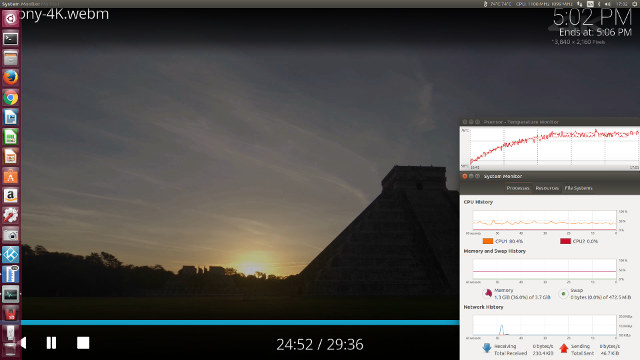Screen dimensions: 640x360
Task: Select the Resources tab
Action: pos(547,188)
